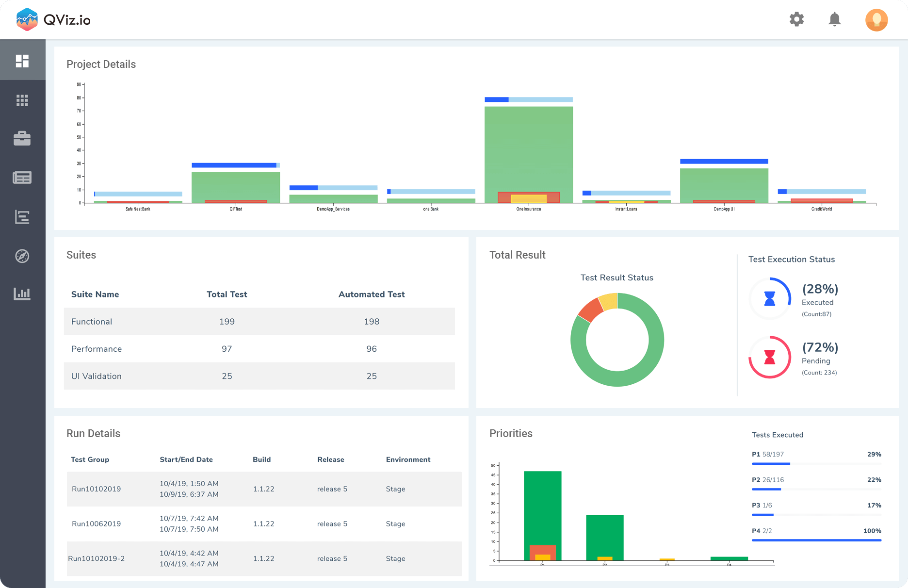Open the user profile avatar
Viewport: 908px width, 588px height.
[876, 19]
